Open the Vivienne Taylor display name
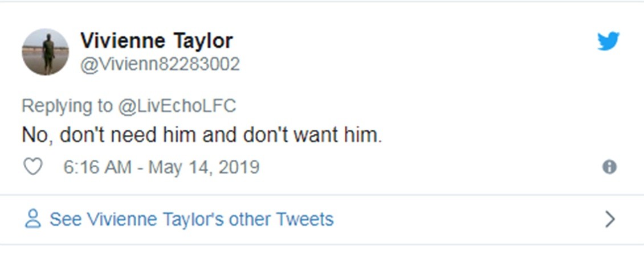The image size is (644, 256). [156, 41]
